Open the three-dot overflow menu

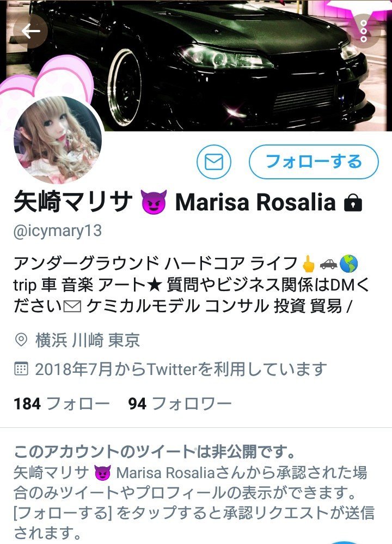coord(364,31)
